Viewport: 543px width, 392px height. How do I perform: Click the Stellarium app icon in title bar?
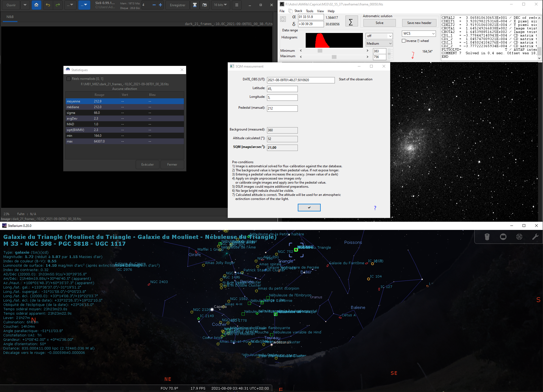click(x=4, y=226)
